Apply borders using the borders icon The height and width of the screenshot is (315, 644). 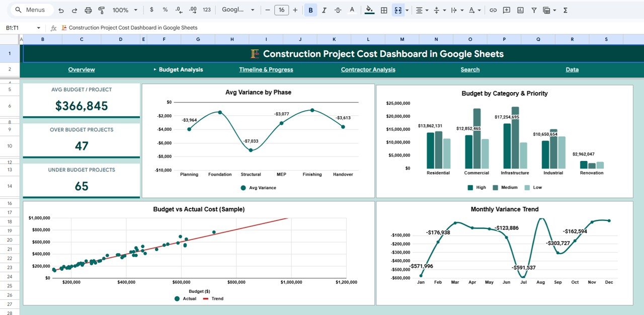(x=383, y=10)
